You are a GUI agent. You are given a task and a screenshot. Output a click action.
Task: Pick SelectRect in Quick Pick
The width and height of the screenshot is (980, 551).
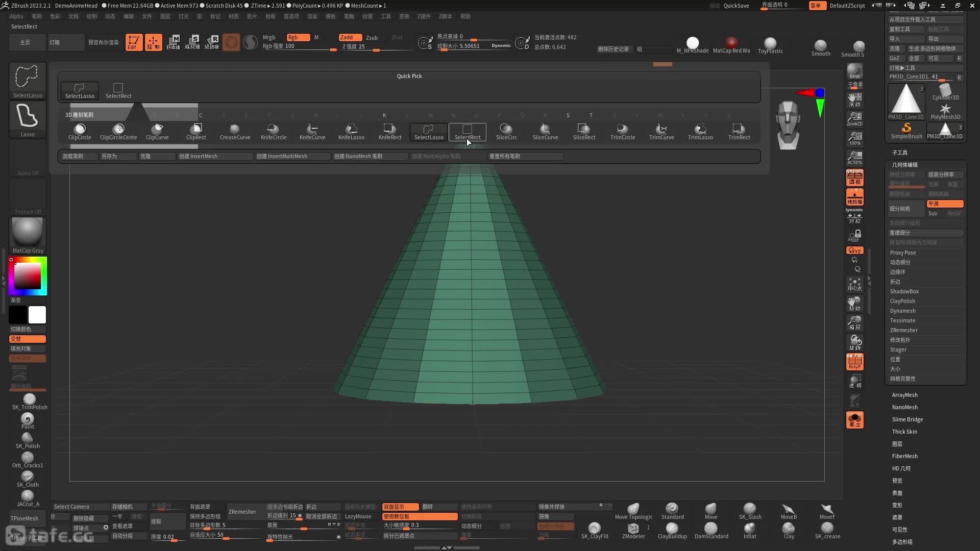[118, 90]
